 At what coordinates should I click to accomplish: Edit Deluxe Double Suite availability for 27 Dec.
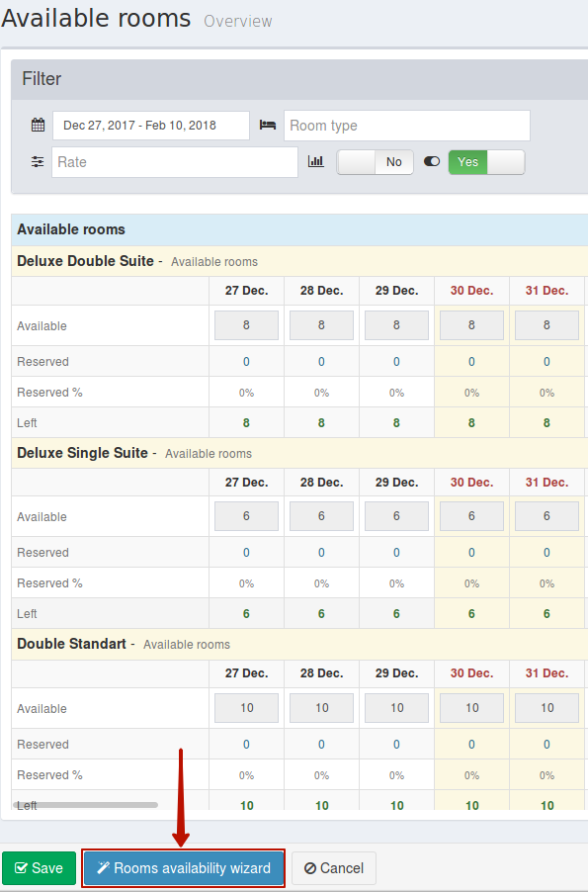pos(246,325)
